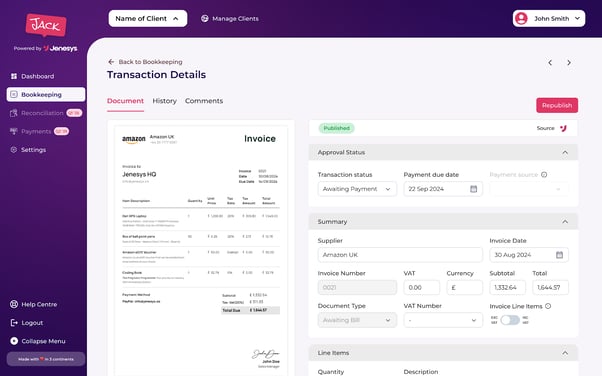Image resolution: width=602 pixels, height=376 pixels.
Task: Open the John Smith account dropdown
Action: [x=549, y=18]
